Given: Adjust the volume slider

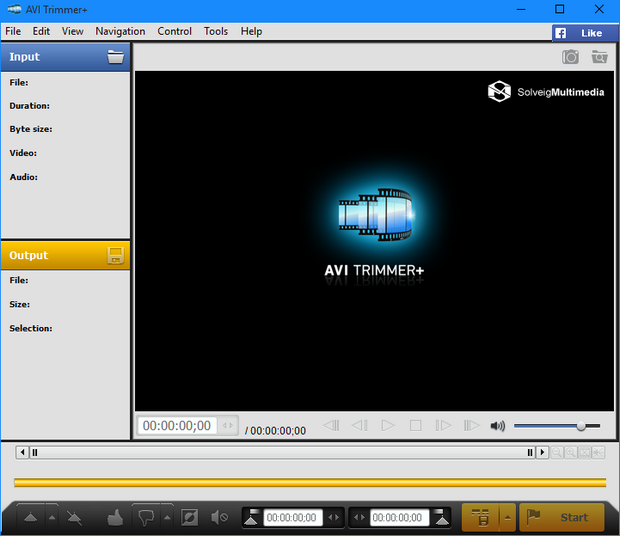Looking at the screenshot, I should [x=557, y=426].
